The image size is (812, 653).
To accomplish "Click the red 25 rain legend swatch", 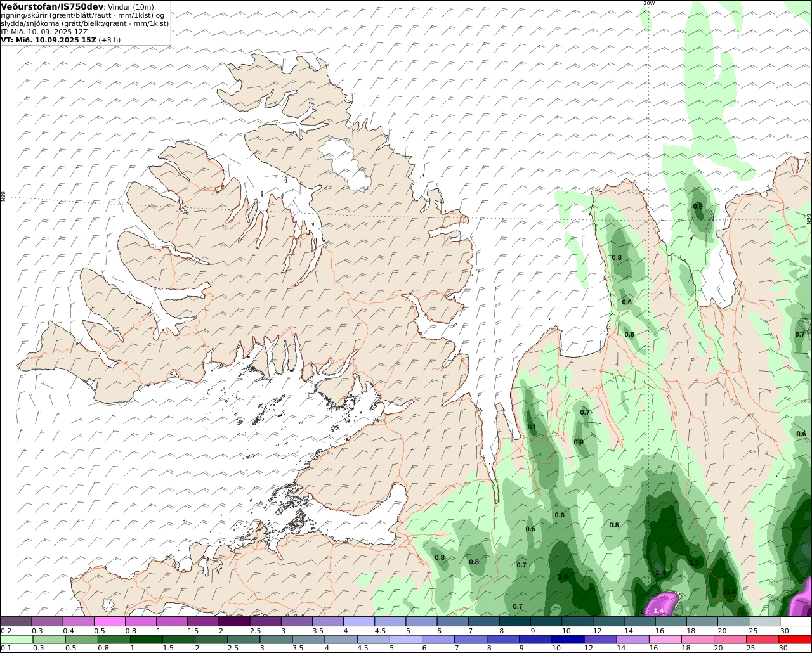I will coord(764,639).
